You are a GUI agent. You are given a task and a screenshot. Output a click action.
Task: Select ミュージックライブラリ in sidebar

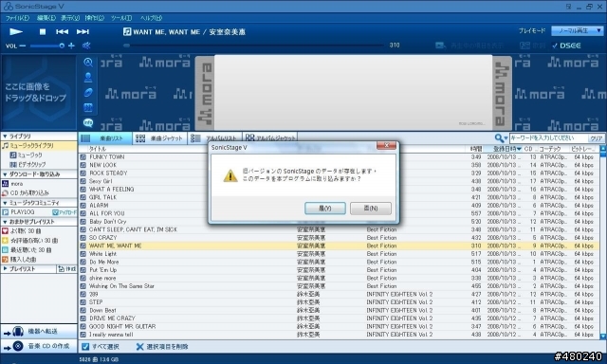[39, 146]
